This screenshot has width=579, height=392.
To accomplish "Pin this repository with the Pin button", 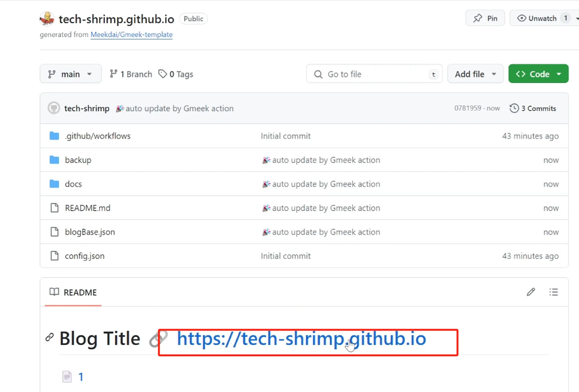I will [485, 18].
